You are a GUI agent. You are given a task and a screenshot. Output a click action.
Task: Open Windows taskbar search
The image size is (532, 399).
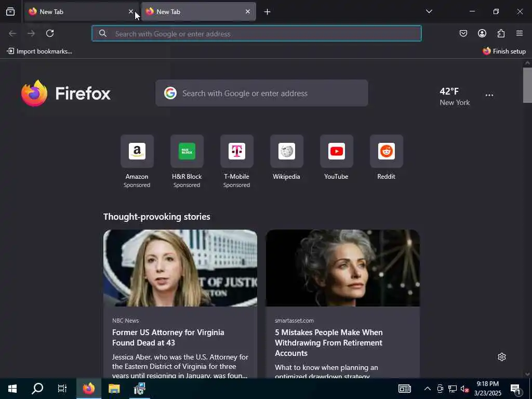point(37,389)
